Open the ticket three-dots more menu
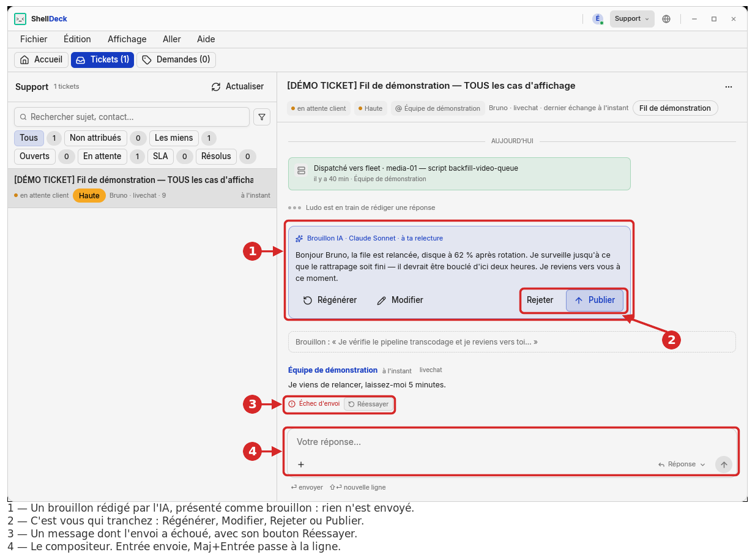Screen dimensions: 755x560 pos(729,86)
